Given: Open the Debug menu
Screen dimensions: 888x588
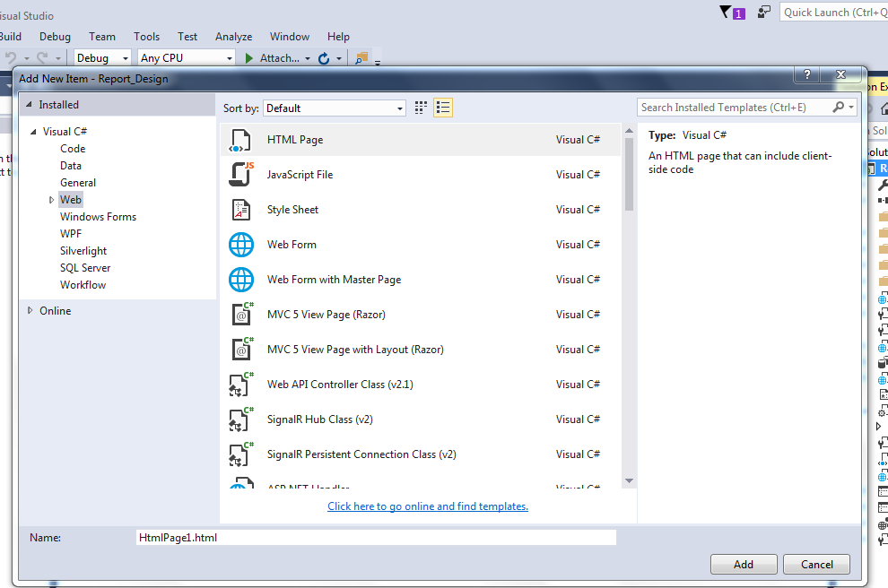Looking at the screenshot, I should pos(55,37).
